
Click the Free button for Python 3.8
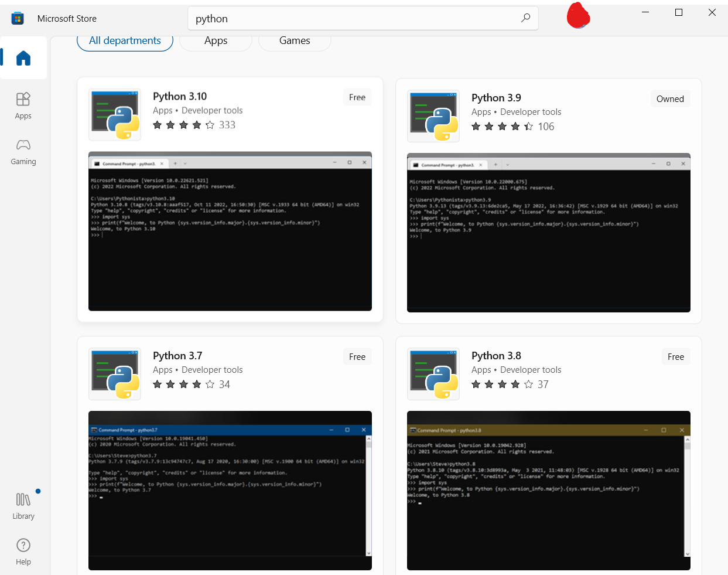[676, 356]
